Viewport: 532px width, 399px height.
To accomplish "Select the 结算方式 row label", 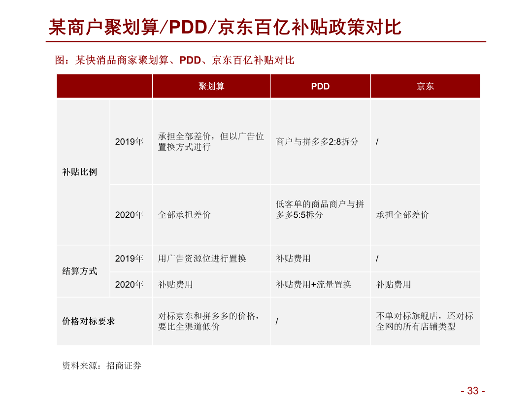I will (79, 271).
